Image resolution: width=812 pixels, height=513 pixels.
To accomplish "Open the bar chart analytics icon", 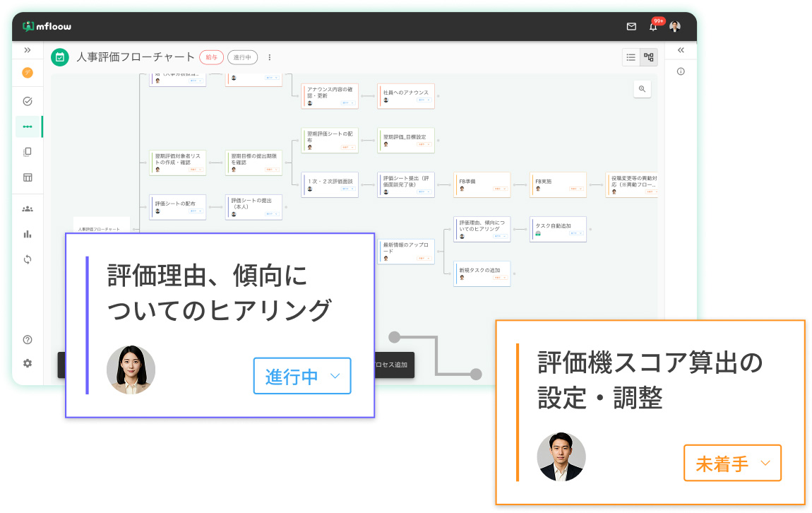I will pos(28,234).
